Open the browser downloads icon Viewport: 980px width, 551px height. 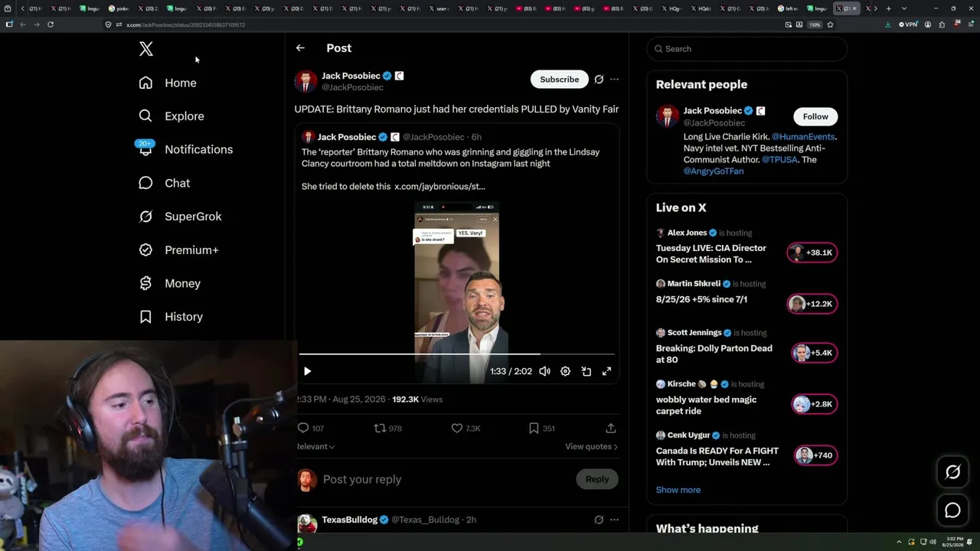pos(887,24)
